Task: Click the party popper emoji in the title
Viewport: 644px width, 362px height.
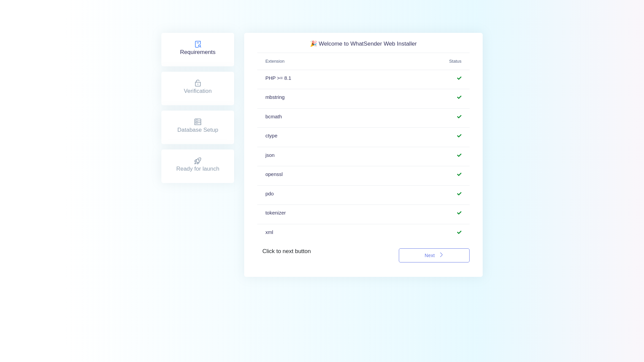Action: coord(313,44)
